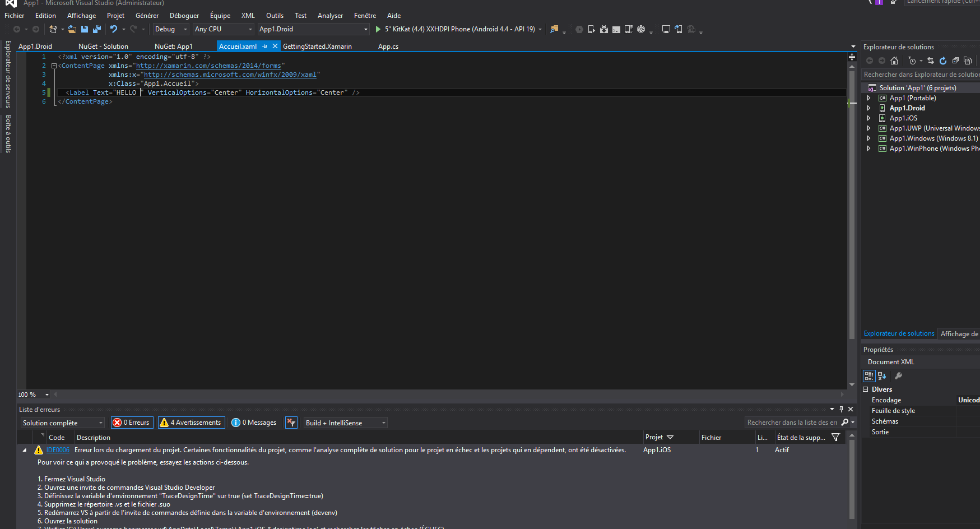The height and width of the screenshot is (529, 980).
Task: Click the Open File folder icon
Action: tap(72, 29)
